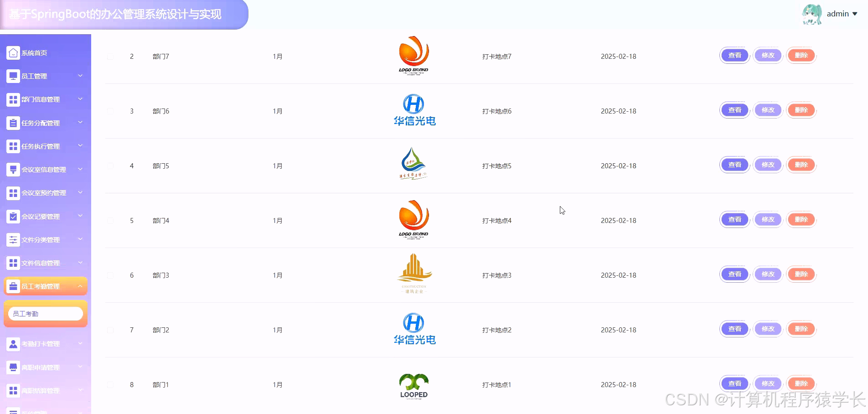
Task: Click the admin avatar picture
Action: (x=812, y=14)
